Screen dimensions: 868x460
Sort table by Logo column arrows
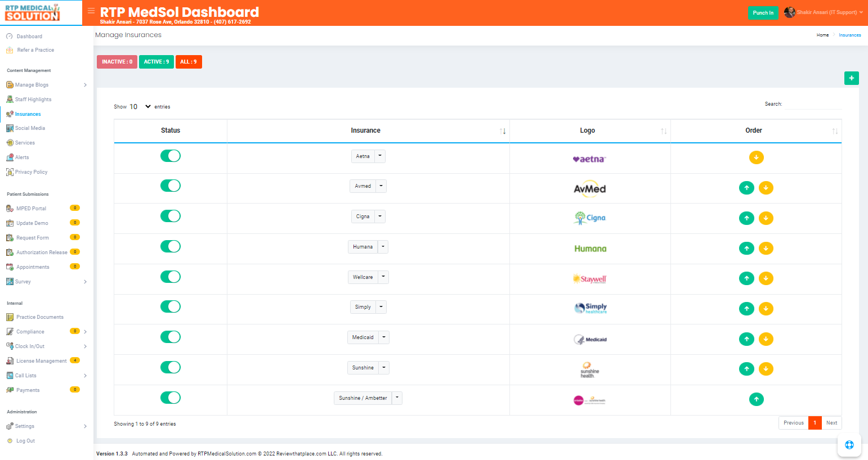pyautogui.click(x=664, y=131)
